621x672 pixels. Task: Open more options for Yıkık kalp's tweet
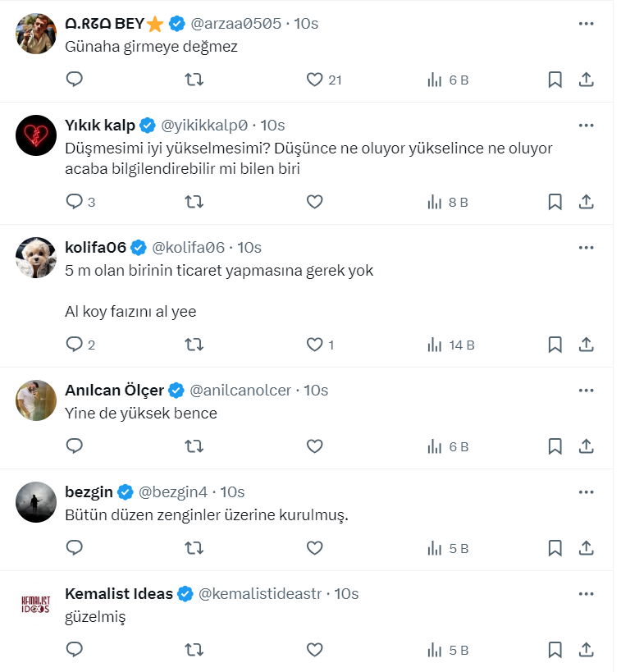586,126
